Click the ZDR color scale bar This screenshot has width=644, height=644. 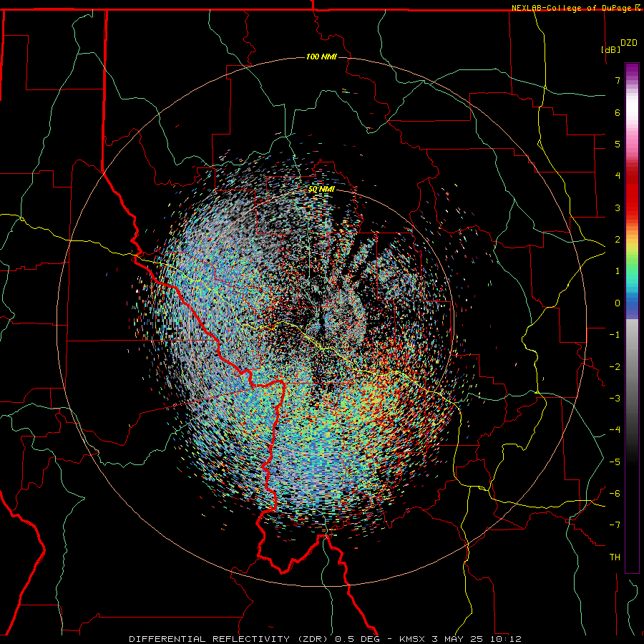click(632, 318)
